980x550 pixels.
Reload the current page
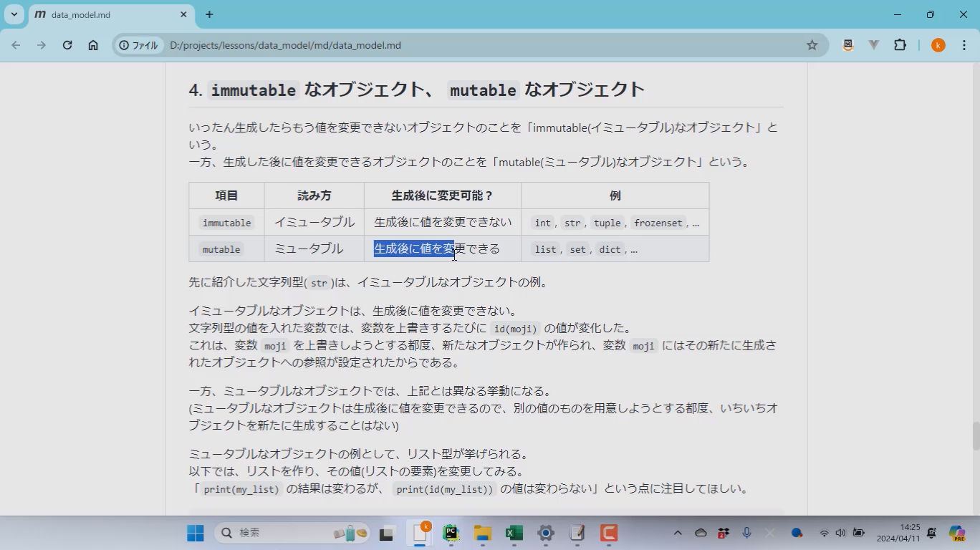(67, 45)
